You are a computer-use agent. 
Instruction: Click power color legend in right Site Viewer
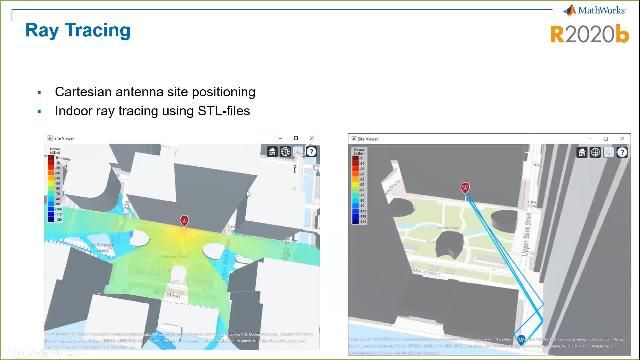(x=359, y=186)
